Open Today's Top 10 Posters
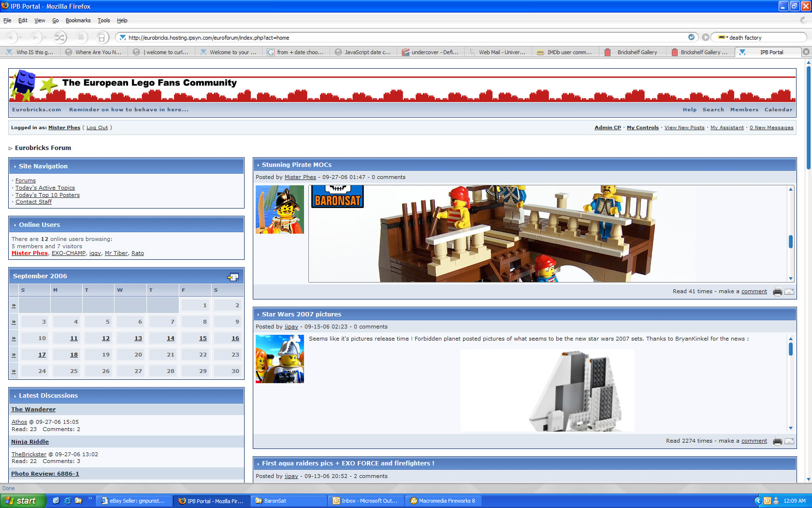 click(47, 194)
